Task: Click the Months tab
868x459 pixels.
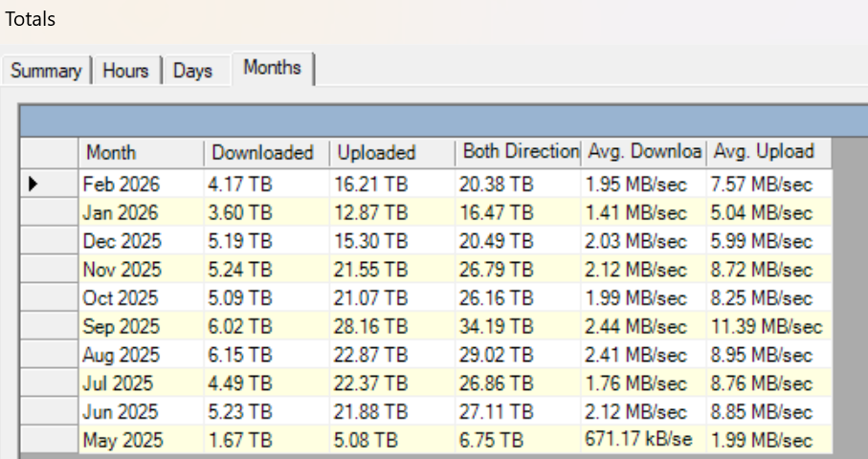Action: (x=273, y=68)
